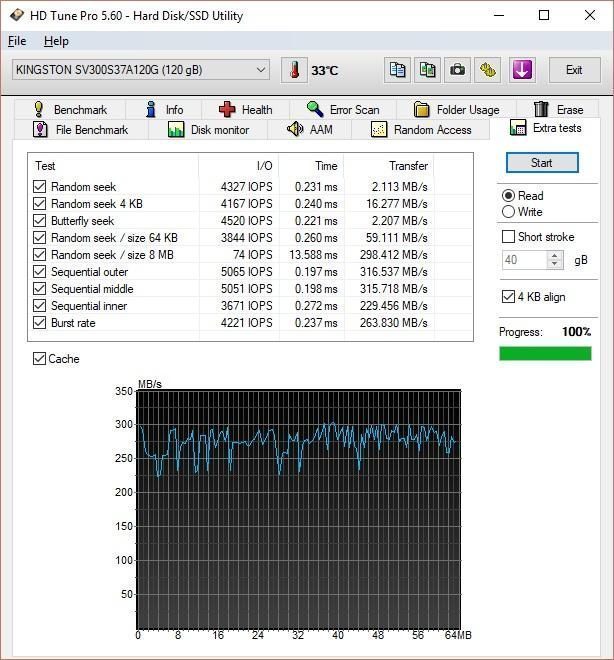Click the HD Tune app icon in title bar
Viewport: 614px width, 660px height.
click(x=17, y=16)
